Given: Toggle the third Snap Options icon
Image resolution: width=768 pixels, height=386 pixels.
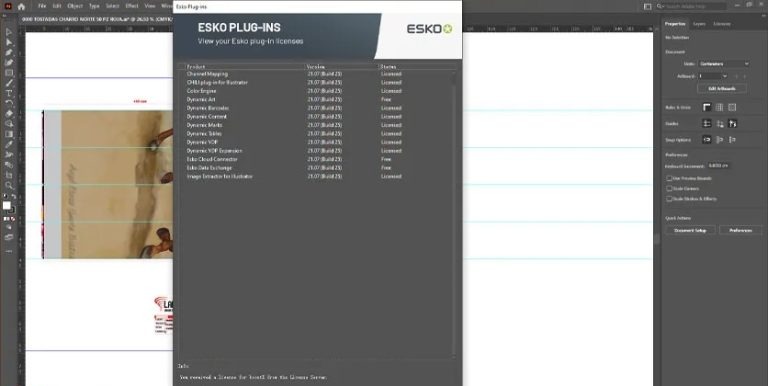Looking at the screenshot, I should 732,140.
